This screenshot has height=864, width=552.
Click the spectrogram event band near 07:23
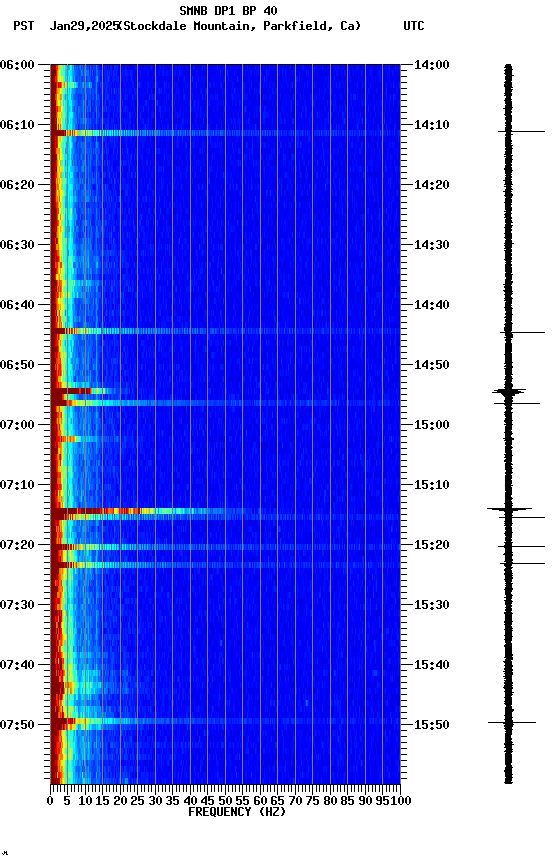pos(225,565)
